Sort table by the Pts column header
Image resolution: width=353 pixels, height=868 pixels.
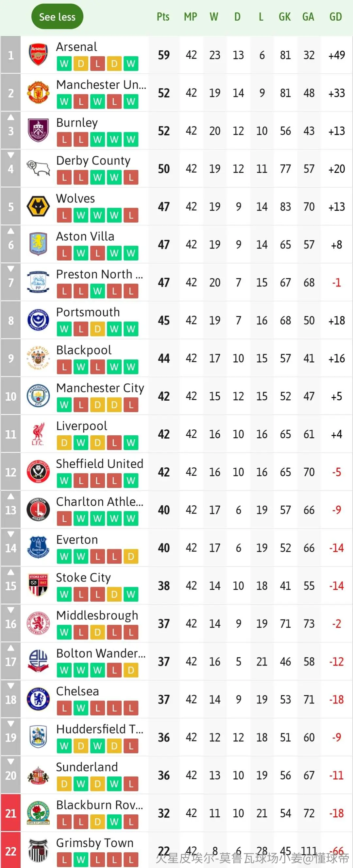click(x=163, y=17)
